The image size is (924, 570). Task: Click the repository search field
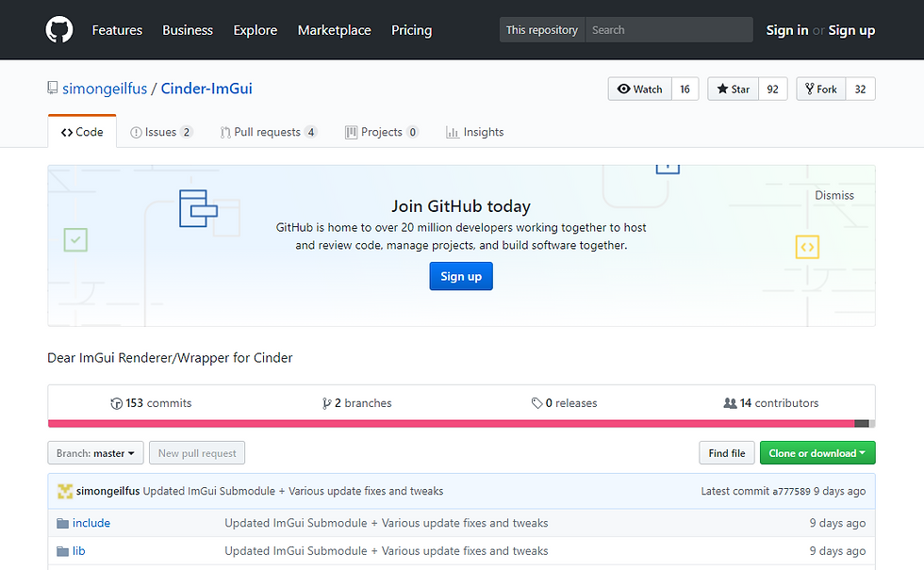click(668, 30)
